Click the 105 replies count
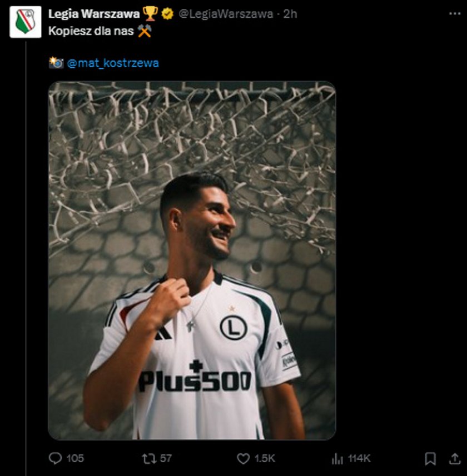This screenshot has width=467, height=476. click(75, 458)
